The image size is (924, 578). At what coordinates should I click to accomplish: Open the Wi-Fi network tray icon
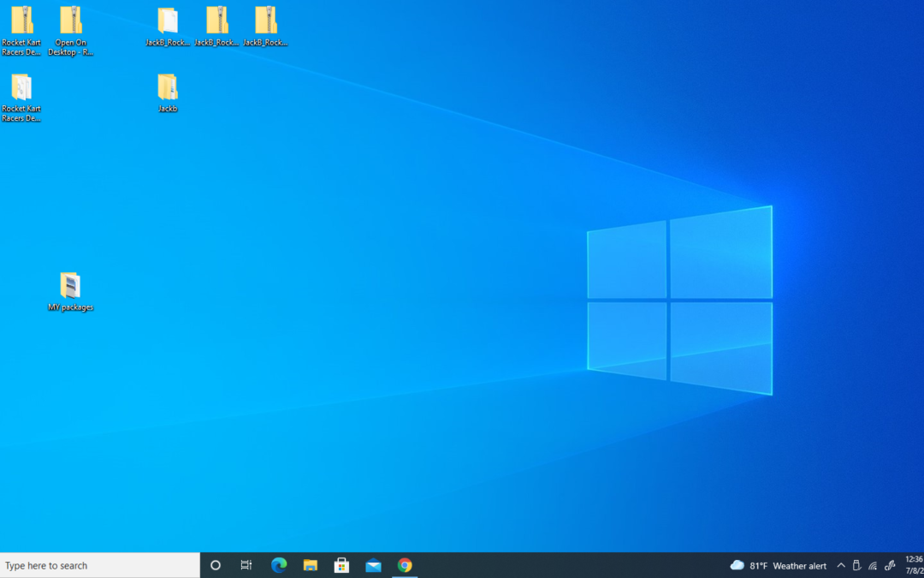(x=874, y=566)
